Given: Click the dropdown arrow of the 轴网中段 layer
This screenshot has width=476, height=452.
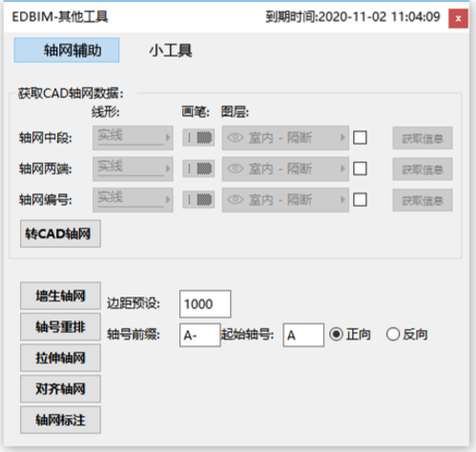Looking at the screenshot, I should [342, 137].
